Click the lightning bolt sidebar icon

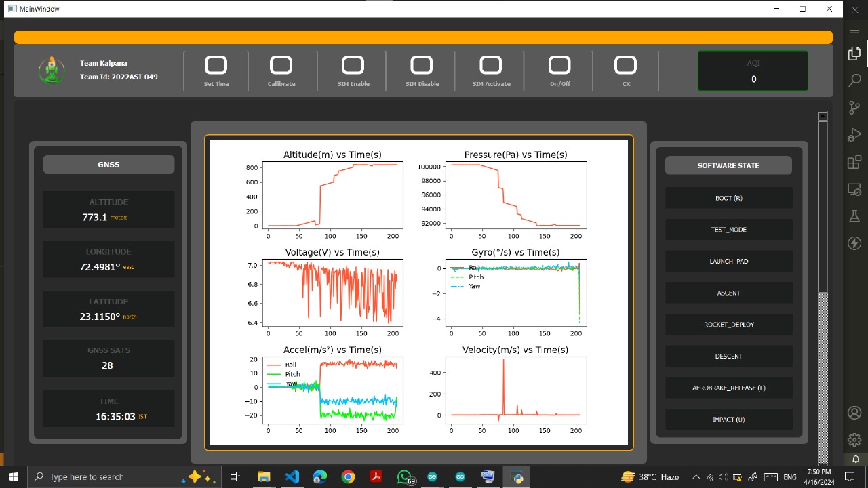[x=854, y=243]
